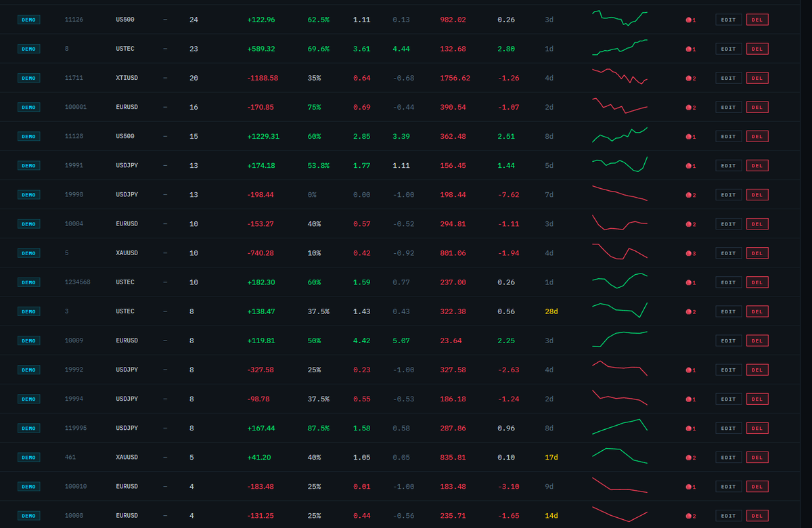Edit the USDJPY entry with ID 119995
The height and width of the screenshot is (528, 812).
point(729,428)
